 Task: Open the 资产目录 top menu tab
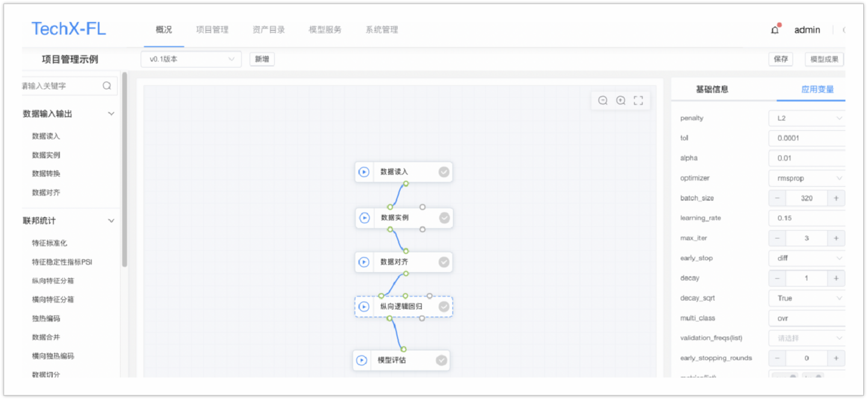tap(268, 29)
